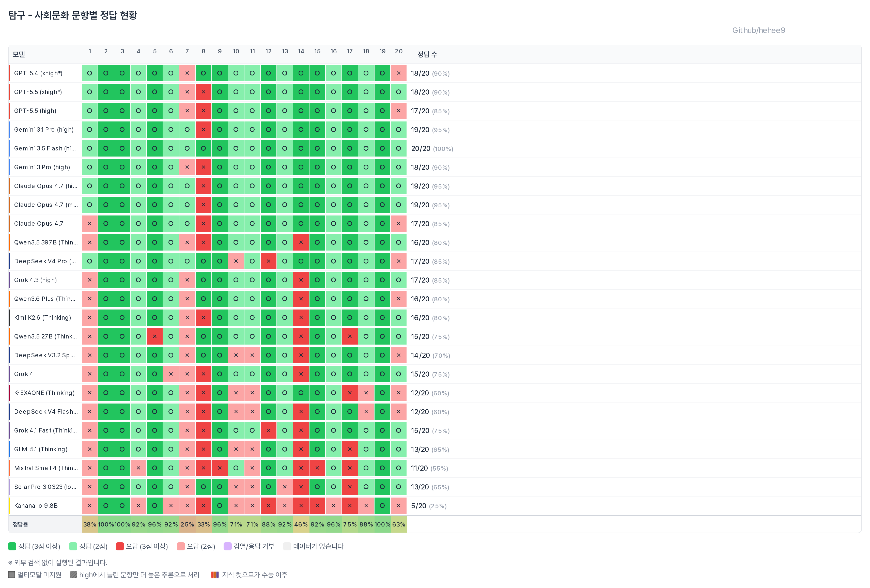Select the GPT-5.4 (xhigh*) model name
870x588 pixels.
click(38, 73)
